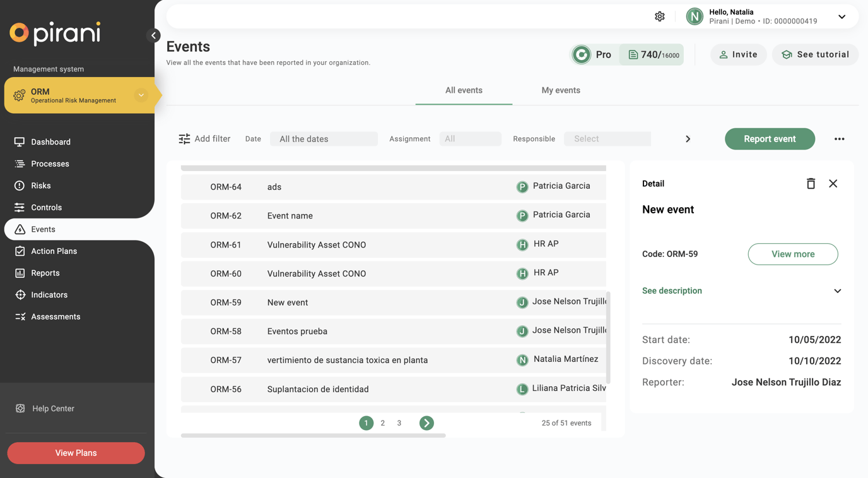Expand the Hello Natalia account menu
The height and width of the screenshot is (478, 868).
[842, 18]
